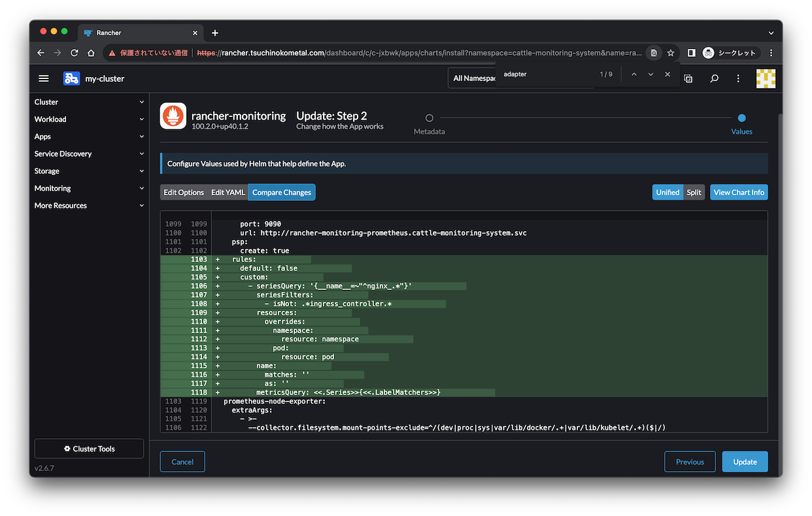812x516 pixels.
Task: Expand the Storage sidebar section
Action: (x=90, y=171)
